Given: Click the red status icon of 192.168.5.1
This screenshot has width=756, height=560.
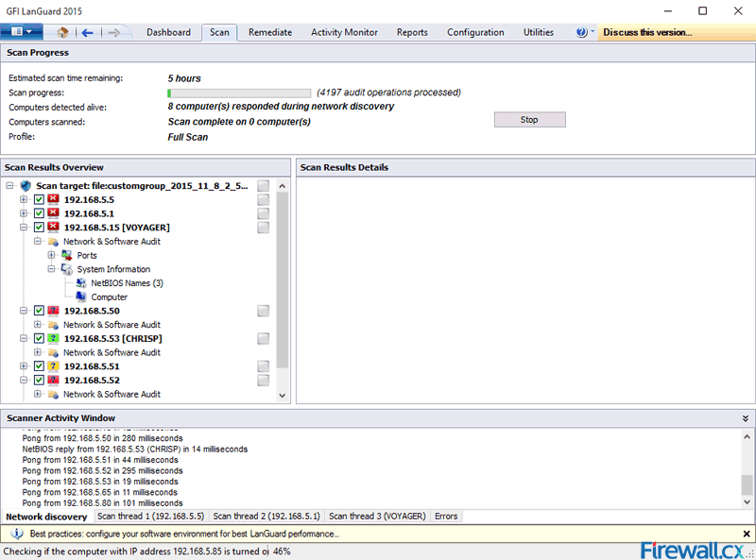Looking at the screenshot, I should 54,213.
